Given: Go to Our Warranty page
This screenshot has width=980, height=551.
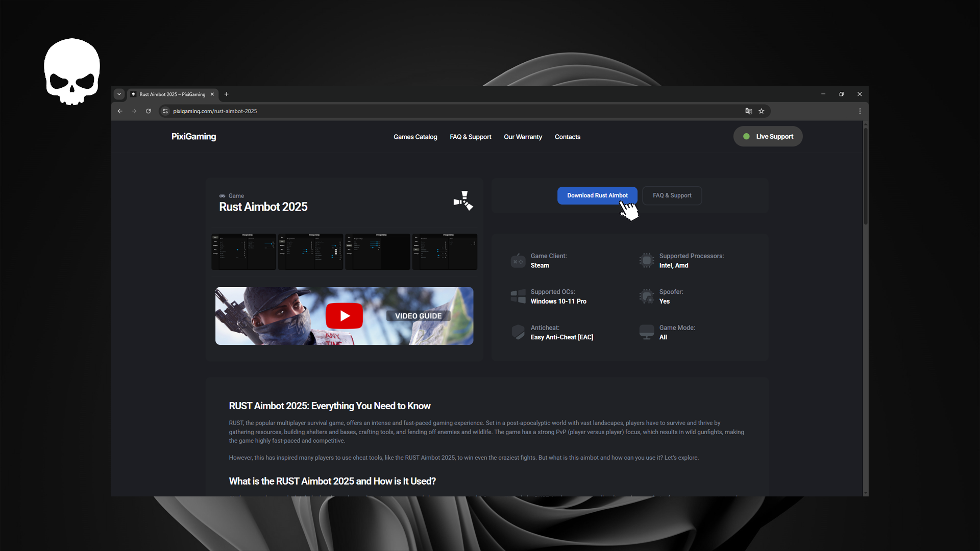Looking at the screenshot, I should [x=523, y=137].
